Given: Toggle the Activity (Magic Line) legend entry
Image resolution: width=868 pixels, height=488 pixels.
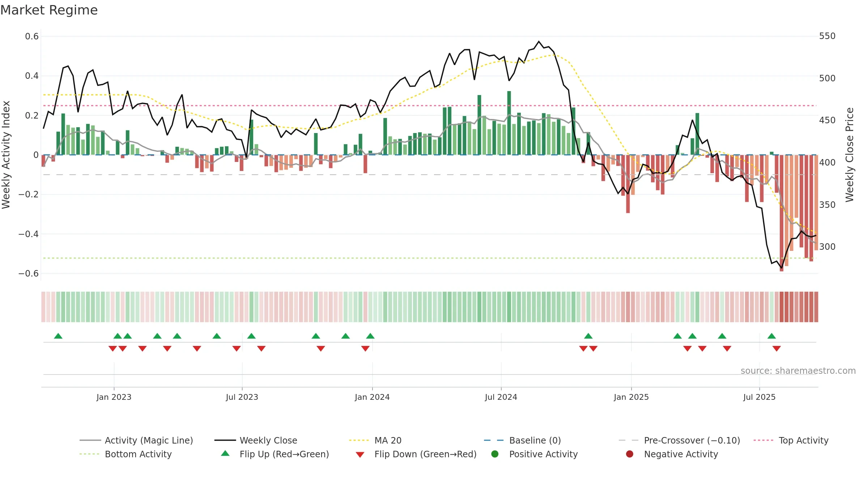Looking at the screenshot, I should click(x=136, y=440).
